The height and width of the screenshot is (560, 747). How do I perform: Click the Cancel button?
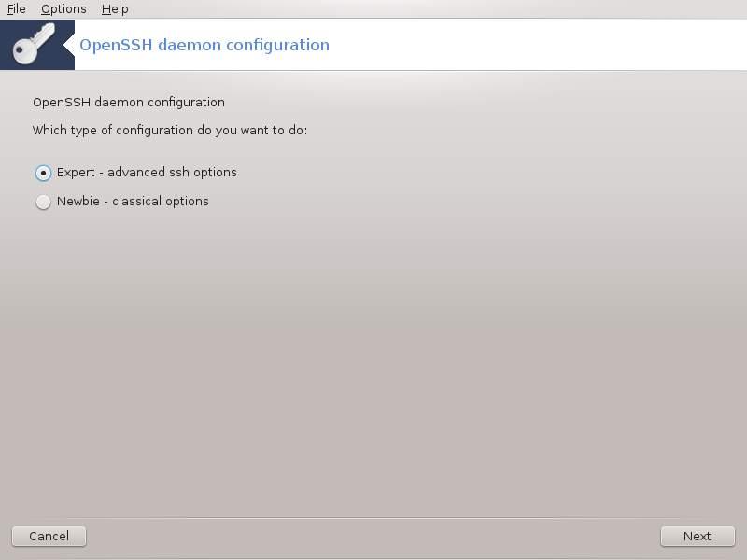[49, 536]
